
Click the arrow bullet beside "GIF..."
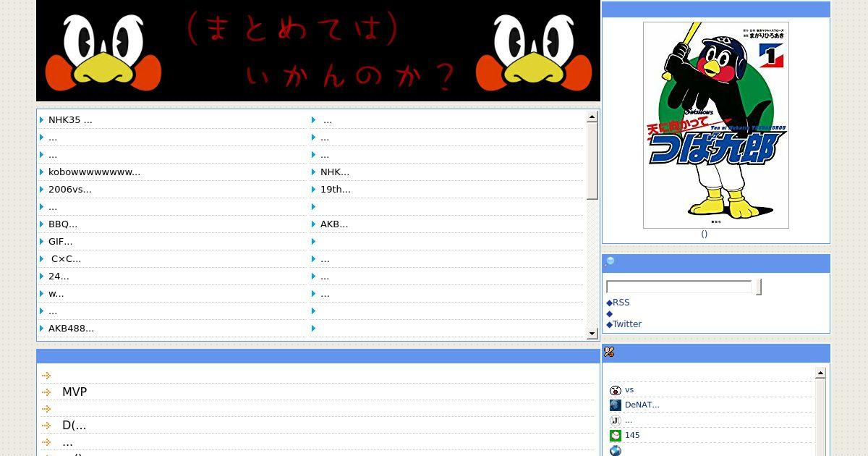pos(42,242)
